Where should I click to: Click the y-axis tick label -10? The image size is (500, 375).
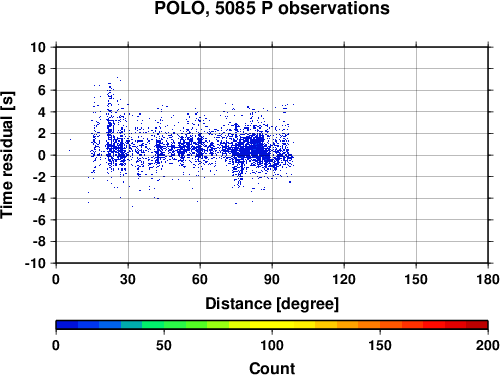(x=35, y=263)
